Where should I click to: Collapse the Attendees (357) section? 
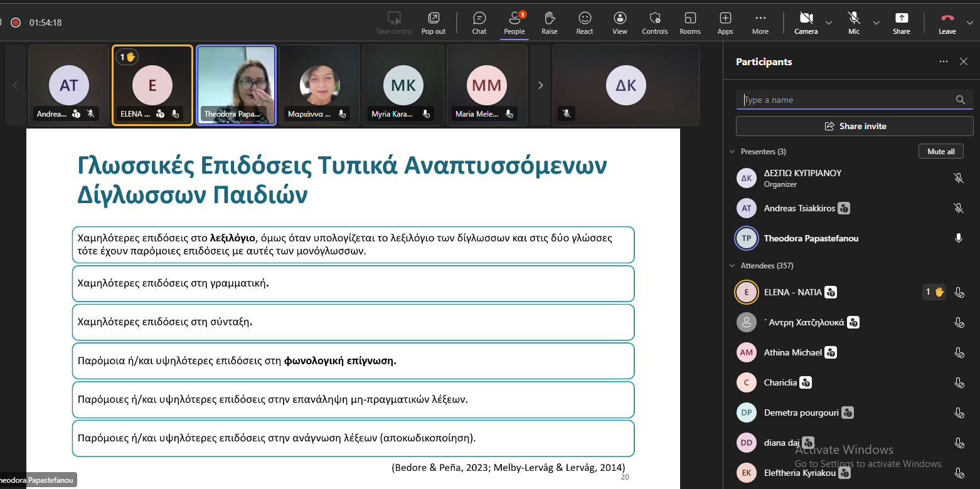pos(732,266)
